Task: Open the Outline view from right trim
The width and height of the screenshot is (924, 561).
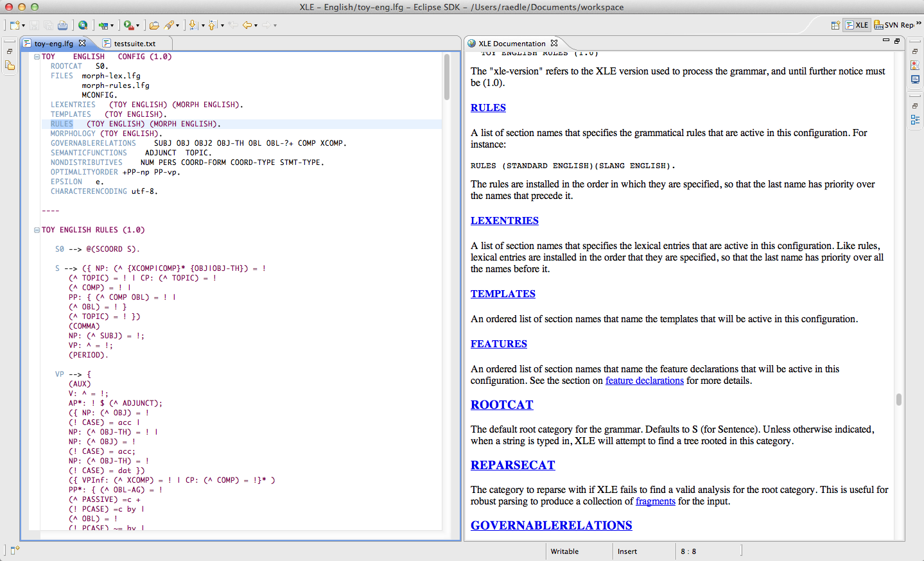Action: 915,120
